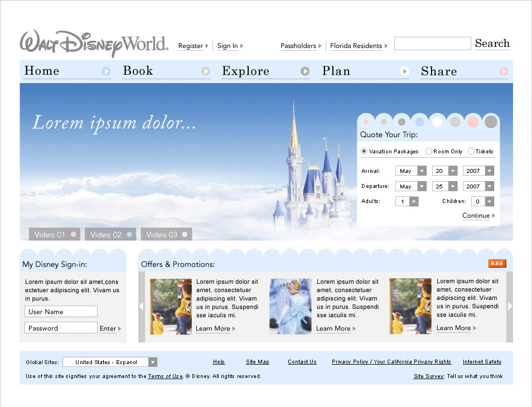The width and height of the screenshot is (532, 407).
Task: Click the Search button
Action: click(492, 43)
